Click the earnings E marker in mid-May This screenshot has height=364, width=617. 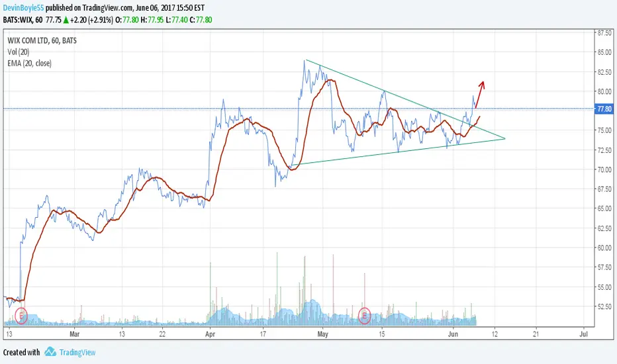(364, 316)
